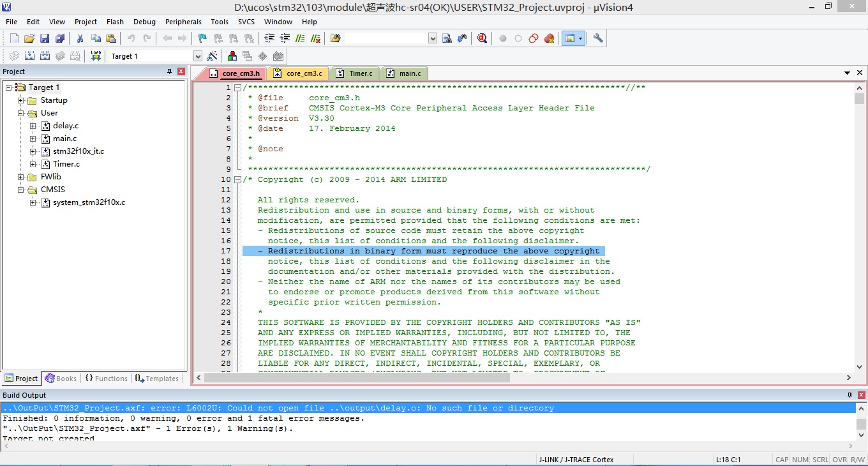Click the editor horizontal scrollbar thumb
Screen dimensions: 868x466
tap(357, 378)
